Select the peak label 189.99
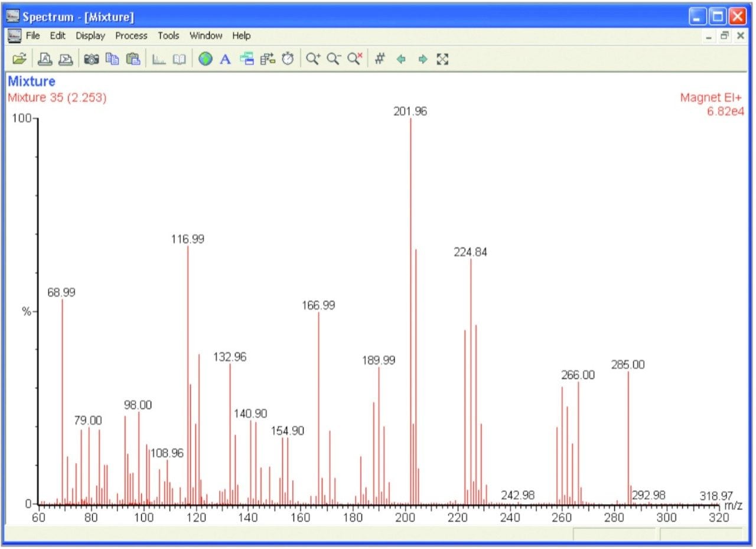Screen dimensions: 756x549 click(379, 360)
